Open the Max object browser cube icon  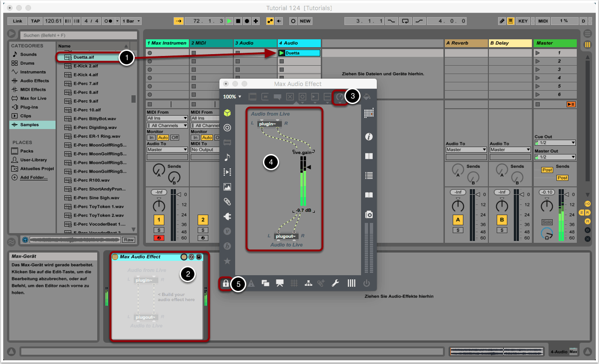click(227, 113)
